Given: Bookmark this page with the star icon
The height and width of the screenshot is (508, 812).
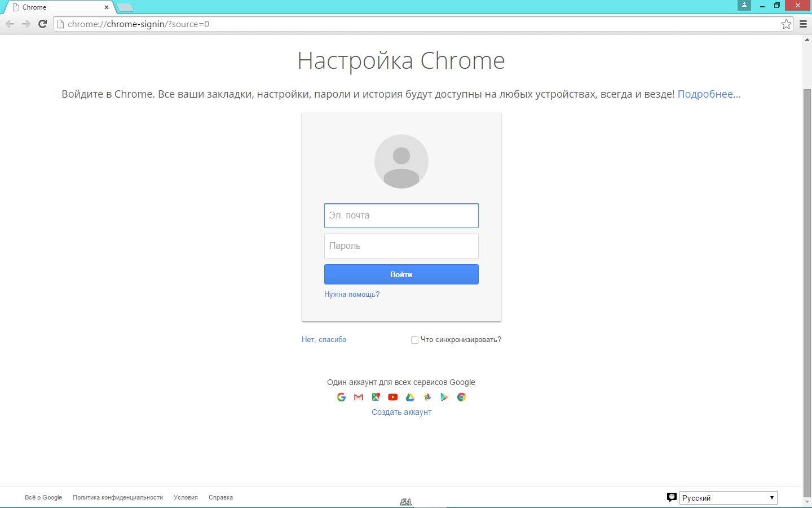Looking at the screenshot, I should click(x=786, y=24).
